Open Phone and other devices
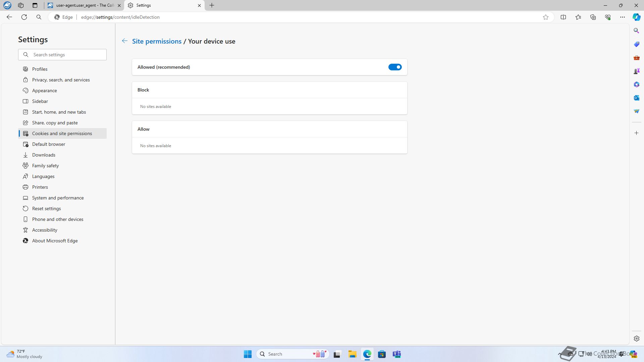 pyautogui.click(x=62, y=219)
